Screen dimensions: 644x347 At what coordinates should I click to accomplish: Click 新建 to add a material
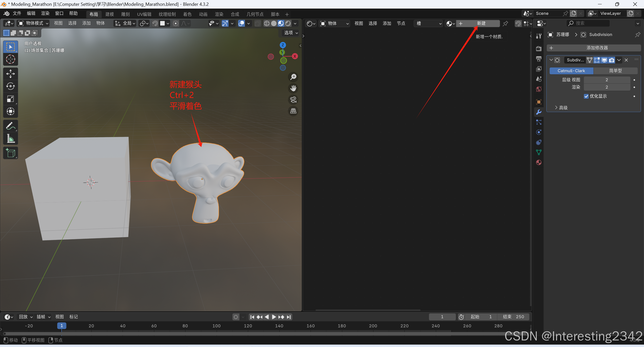click(x=481, y=23)
